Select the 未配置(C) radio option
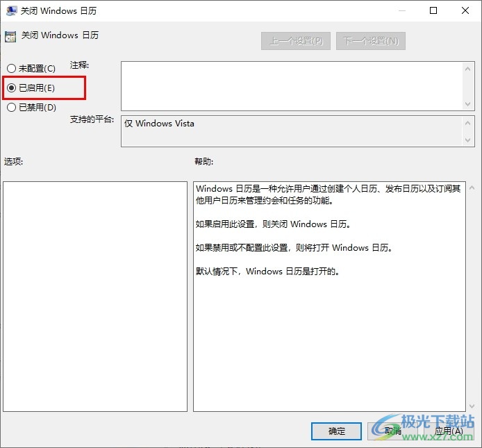 point(31,68)
